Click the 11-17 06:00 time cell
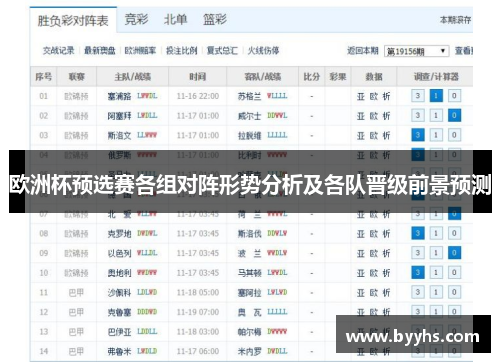Viewport: 500px width, 362px height. (198, 351)
